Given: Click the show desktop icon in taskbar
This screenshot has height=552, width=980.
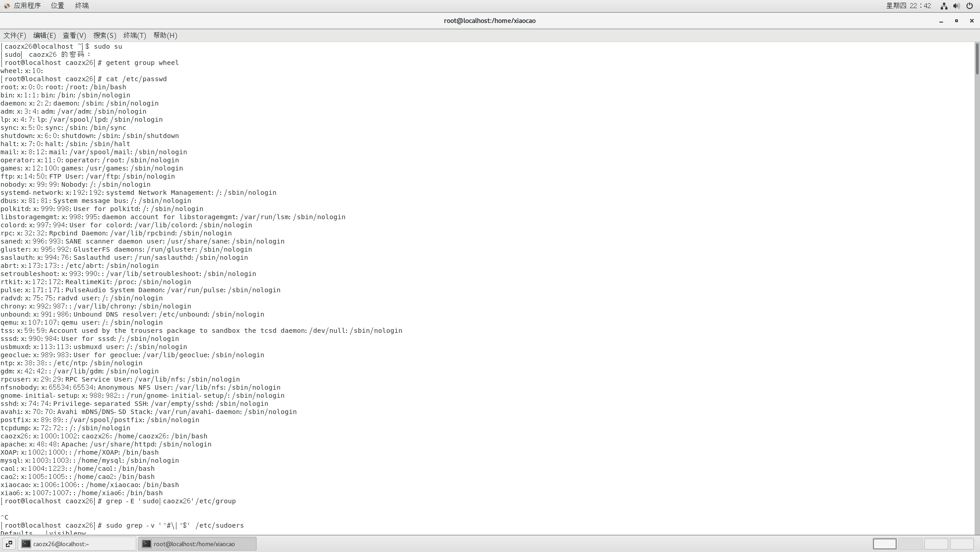Looking at the screenshot, I should coord(9,544).
